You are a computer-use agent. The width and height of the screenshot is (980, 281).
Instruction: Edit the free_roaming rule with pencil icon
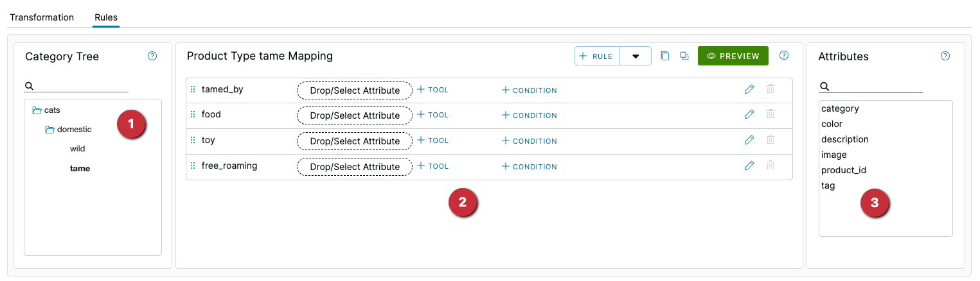pos(749,166)
